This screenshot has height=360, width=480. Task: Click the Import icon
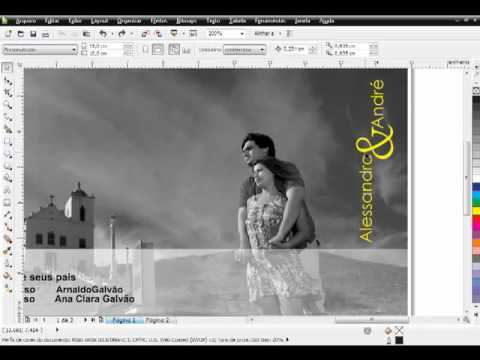pyautogui.click(x=145, y=34)
